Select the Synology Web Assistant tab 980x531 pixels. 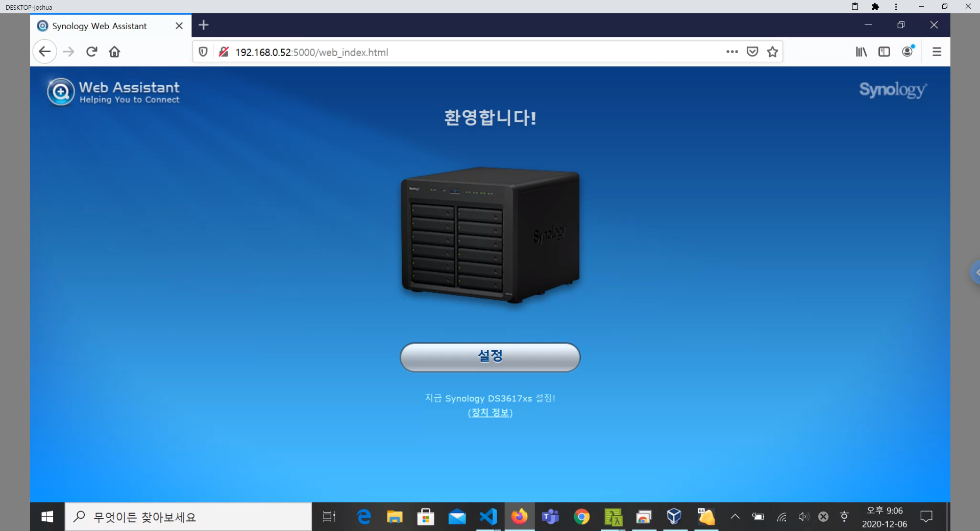point(111,26)
